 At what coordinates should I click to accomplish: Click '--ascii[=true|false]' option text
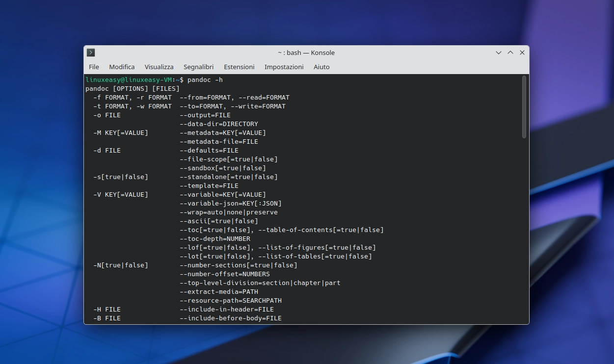pyautogui.click(x=219, y=221)
